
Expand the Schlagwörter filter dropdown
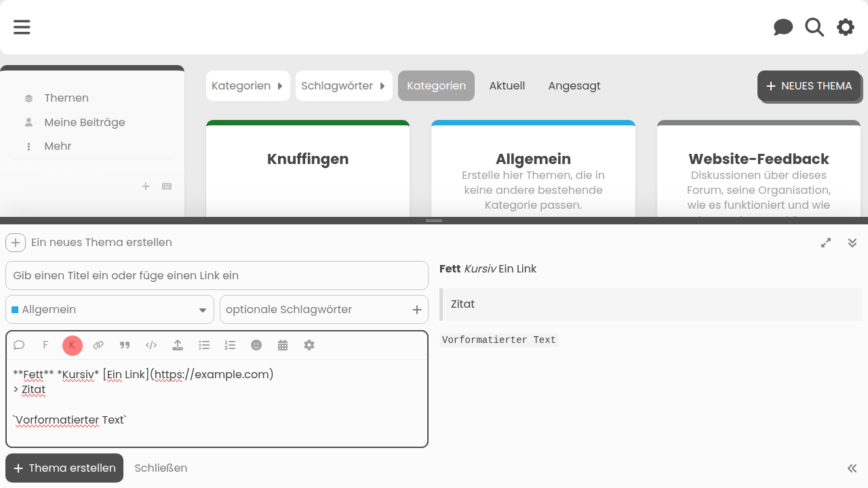[344, 86]
